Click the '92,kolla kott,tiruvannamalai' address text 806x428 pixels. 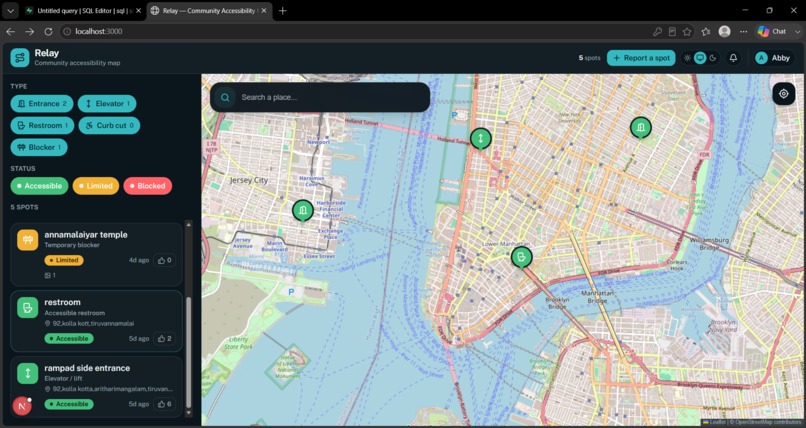[94, 324]
